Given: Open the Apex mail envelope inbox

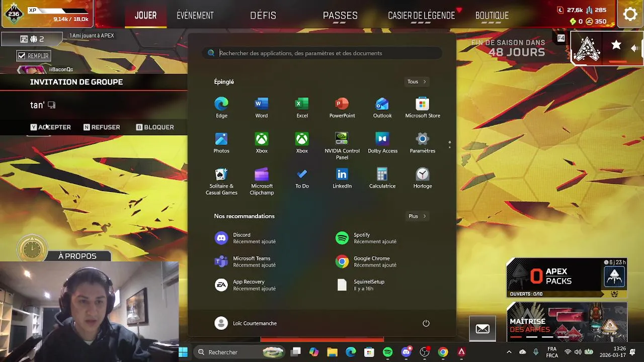Looking at the screenshot, I should click(482, 329).
